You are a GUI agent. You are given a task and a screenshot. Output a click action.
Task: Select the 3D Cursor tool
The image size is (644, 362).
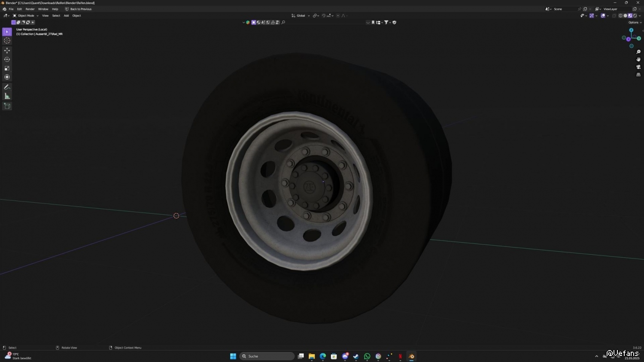pos(7,40)
